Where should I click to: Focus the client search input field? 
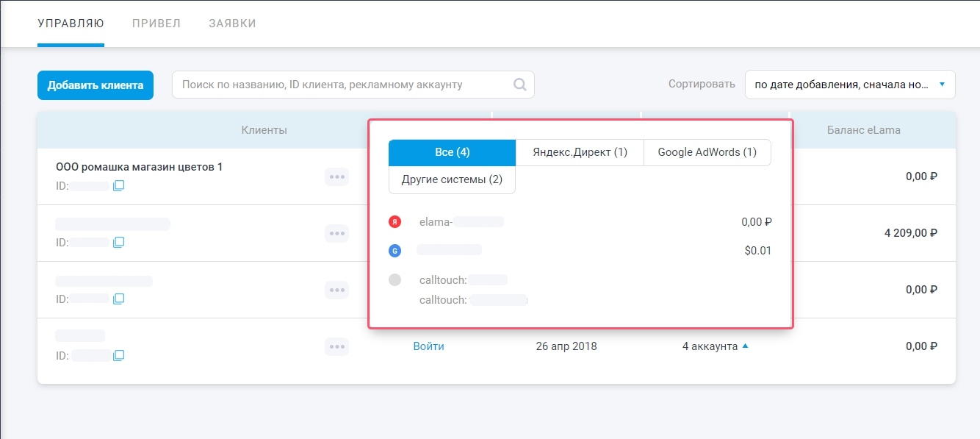(342, 85)
